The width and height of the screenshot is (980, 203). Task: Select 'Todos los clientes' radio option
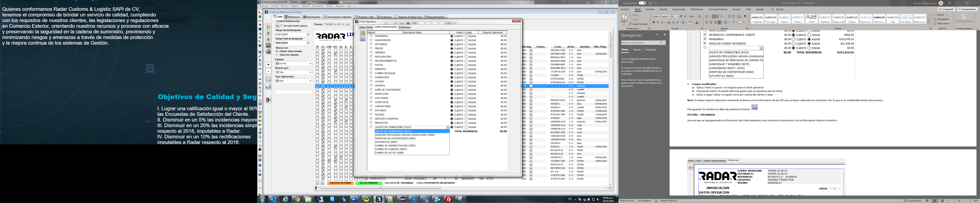click(277, 55)
